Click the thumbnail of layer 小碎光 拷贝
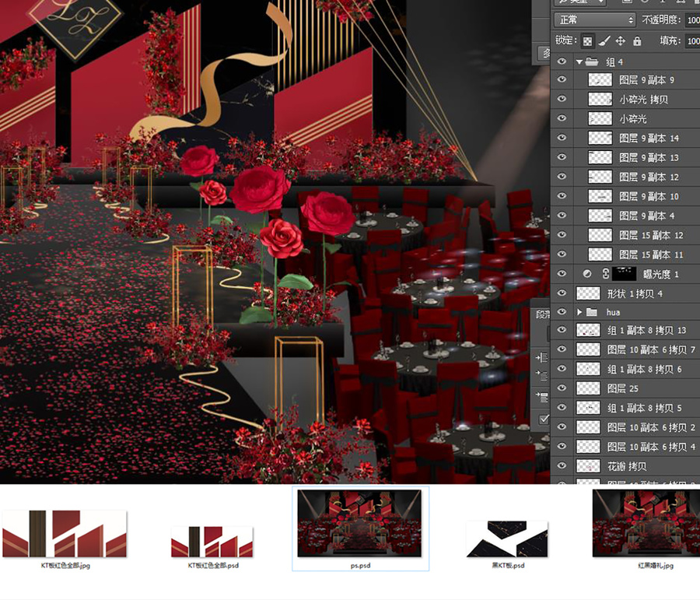 click(x=600, y=99)
